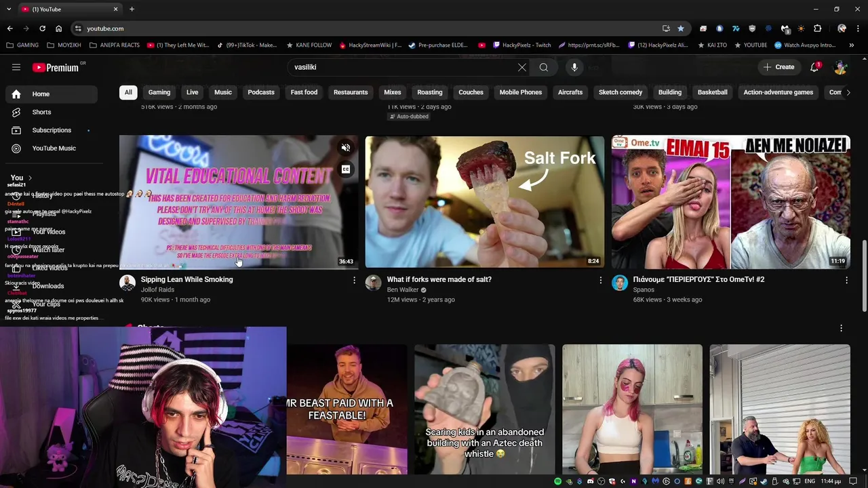Screen dimensions: 868x488
Task: Open the GAMING bookmarks folder
Action: click(22, 45)
